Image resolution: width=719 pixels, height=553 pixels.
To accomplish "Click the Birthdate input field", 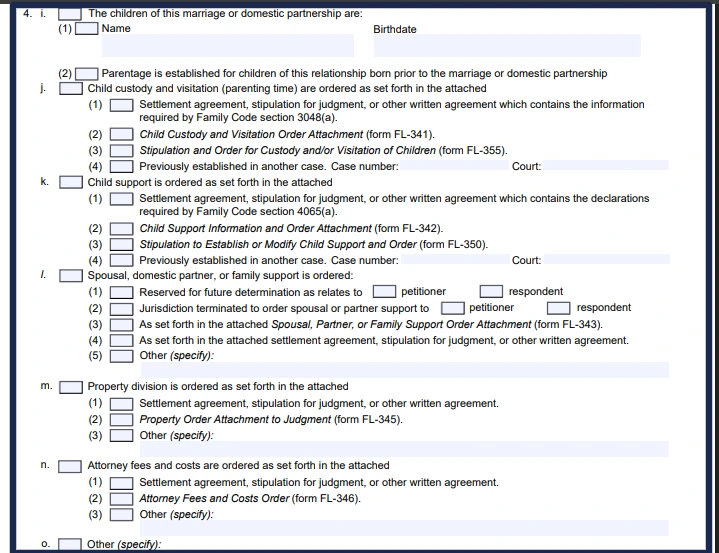I will pyautogui.click(x=507, y=45).
